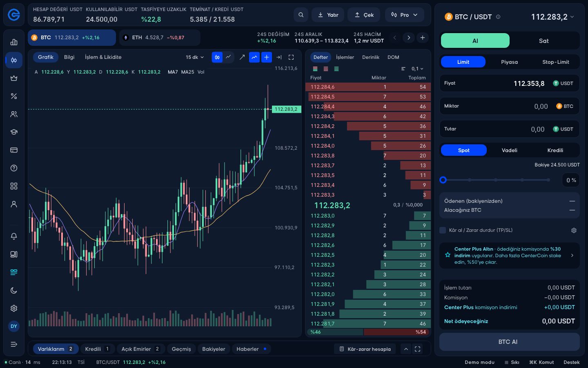This screenshot has height=368, width=588.
Task: Show only asks in the order book
Action: coord(326,69)
